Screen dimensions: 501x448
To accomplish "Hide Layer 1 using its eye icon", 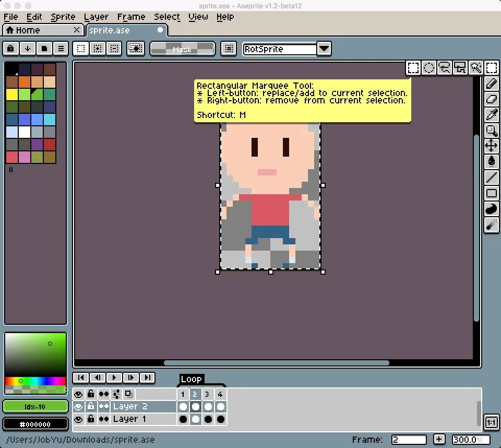I will tap(78, 419).
